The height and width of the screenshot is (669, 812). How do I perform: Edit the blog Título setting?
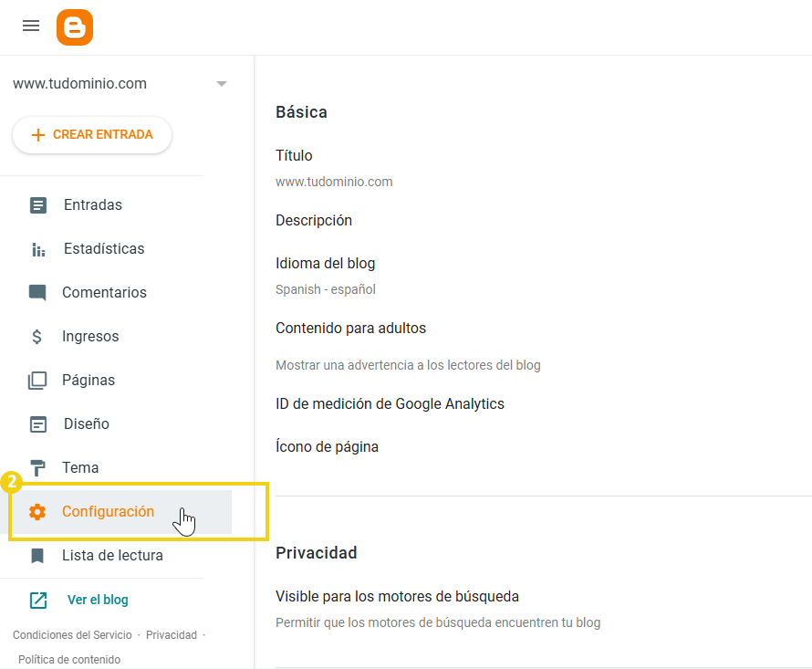[x=294, y=156]
